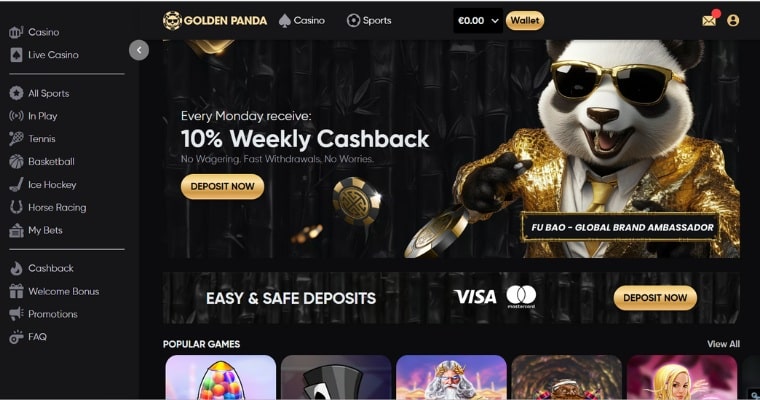Click Deposit Now on the cashback banner
The width and height of the screenshot is (760, 400).
pos(222,187)
